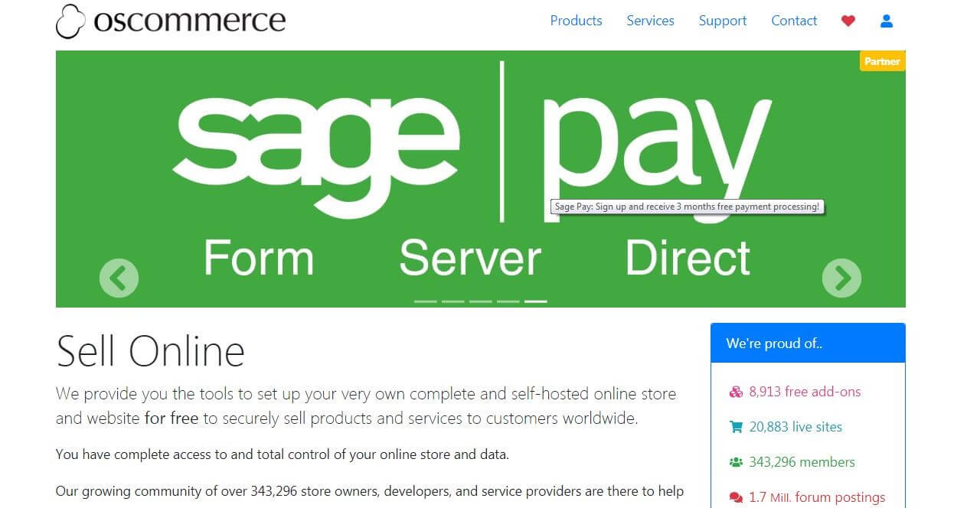Open the heart sponsorship icon

tap(848, 21)
